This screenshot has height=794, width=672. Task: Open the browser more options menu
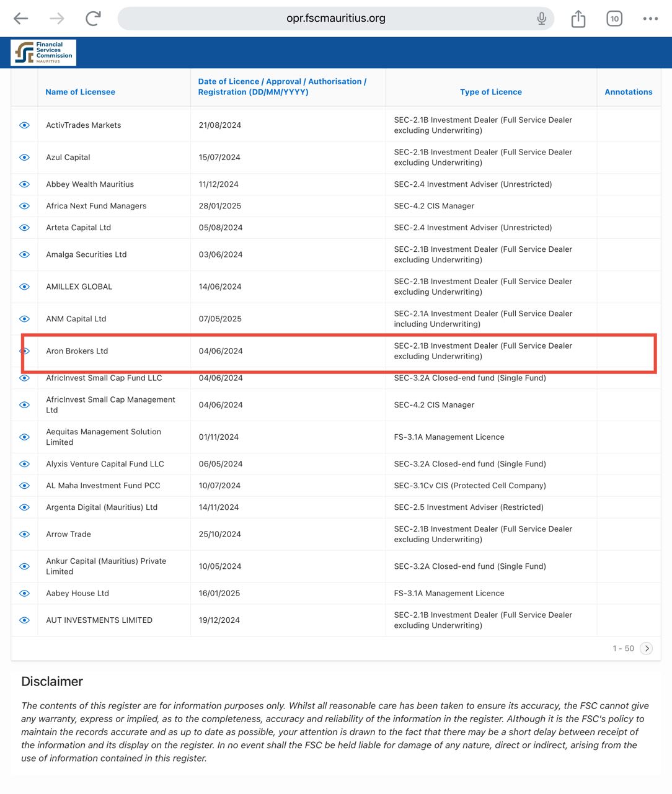(x=650, y=19)
